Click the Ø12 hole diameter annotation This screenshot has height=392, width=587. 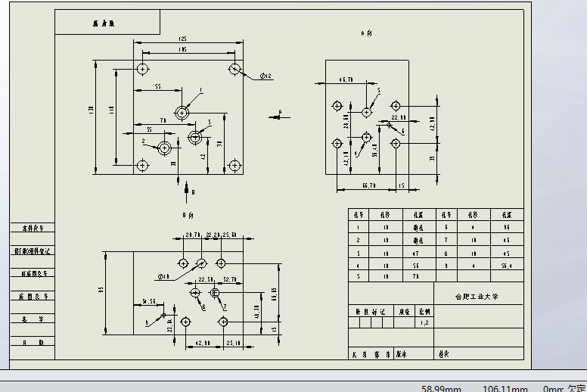266,76
